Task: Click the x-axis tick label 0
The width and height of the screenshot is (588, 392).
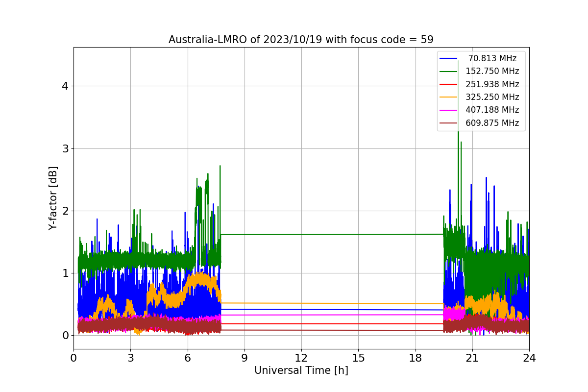Action: pyautogui.click(x=73, y=358)
